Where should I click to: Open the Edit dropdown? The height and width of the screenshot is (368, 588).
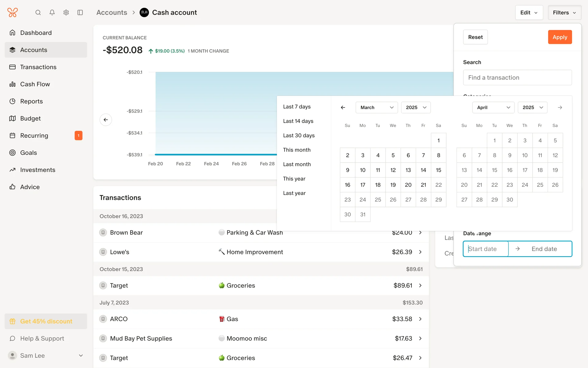coord(529,13)
